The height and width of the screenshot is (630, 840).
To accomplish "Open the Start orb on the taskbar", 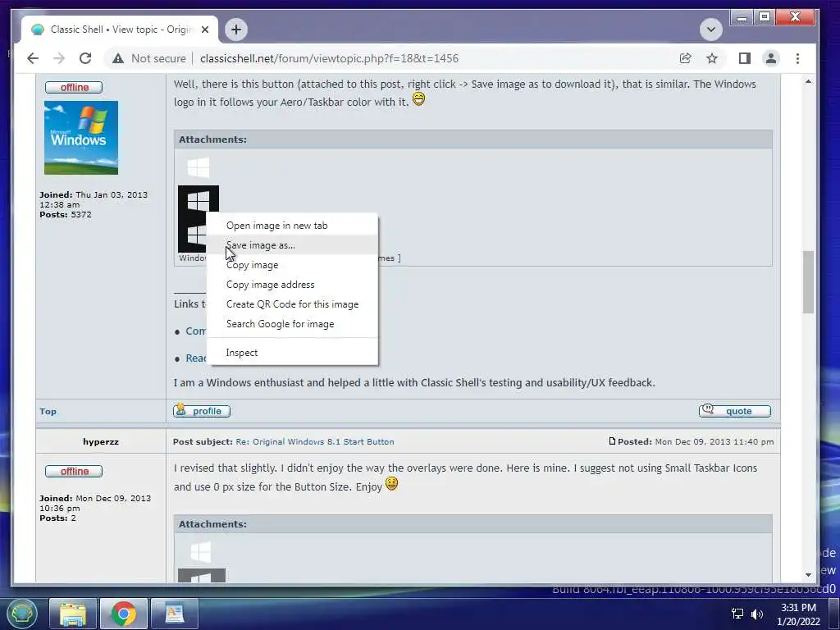I will click(x=21, y=614).
